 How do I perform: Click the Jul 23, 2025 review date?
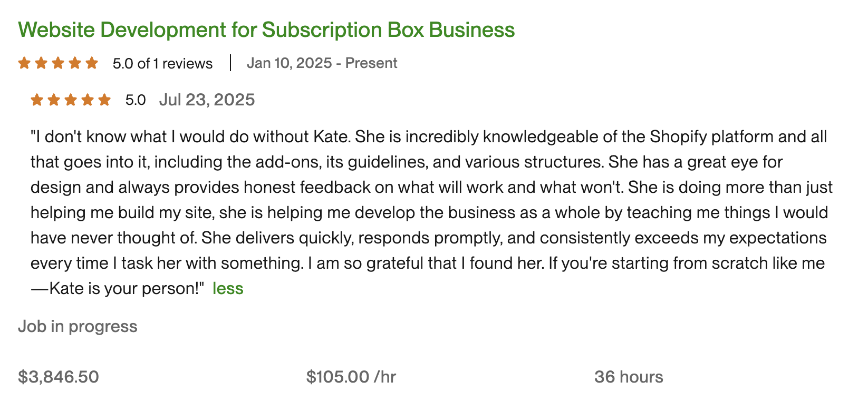pyautogui.click(x=207, y=100)
